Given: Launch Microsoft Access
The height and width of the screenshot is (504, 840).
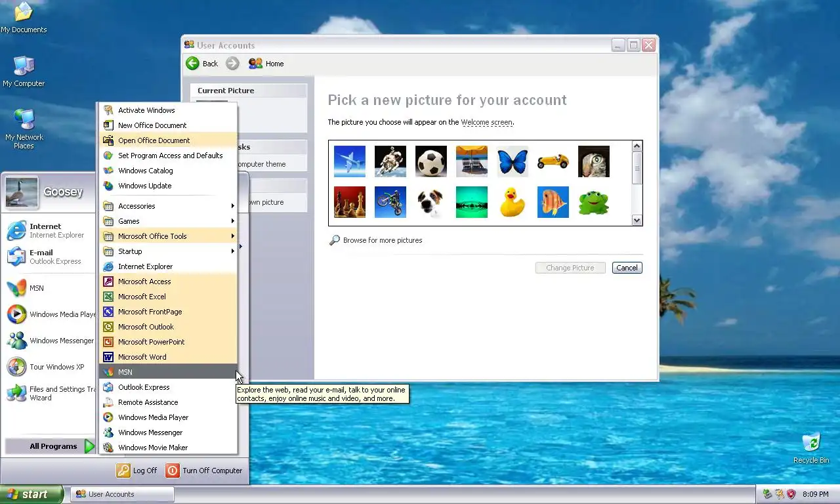Looking at the screenshot, I should click(x=168, y=282).
